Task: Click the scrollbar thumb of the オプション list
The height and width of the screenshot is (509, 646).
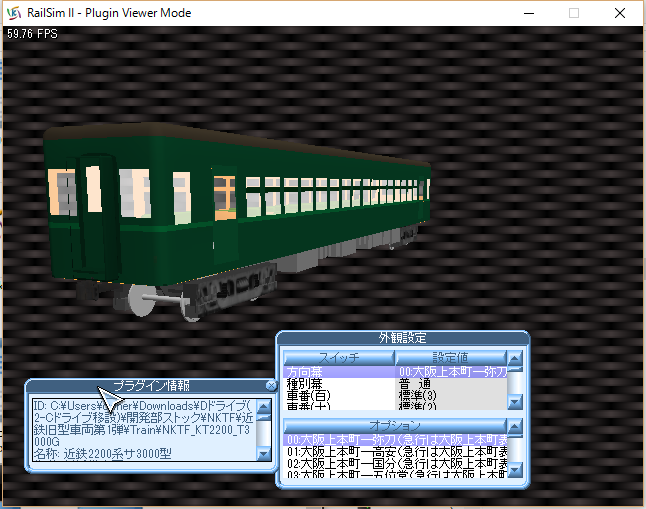Action: click(x=515, y=436)
